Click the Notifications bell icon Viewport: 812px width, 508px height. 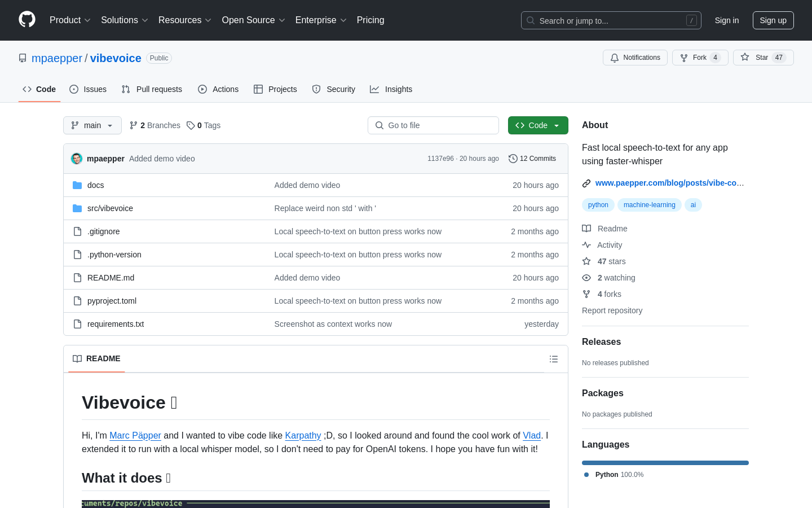(x=615, y=58)
